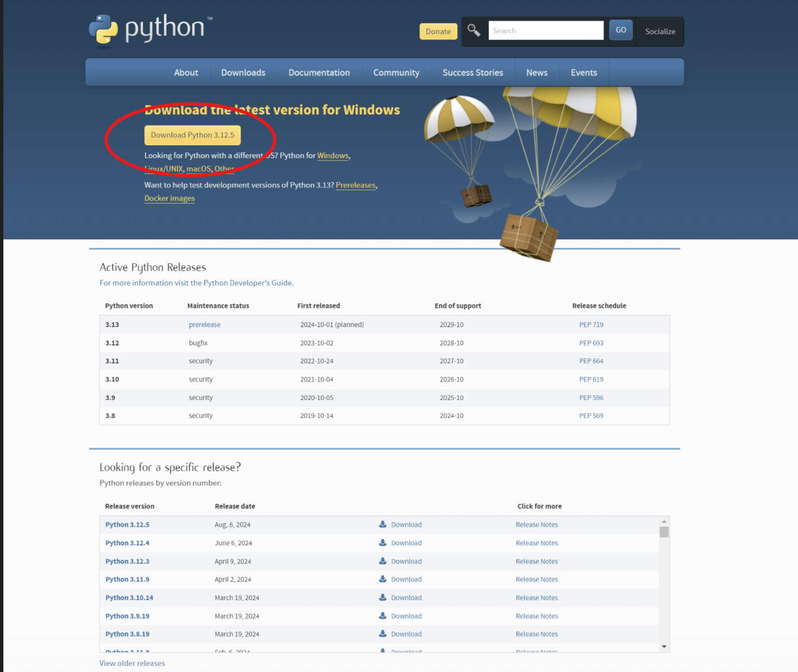Viewport: 798px width, 672px height.
Task: Open PEP 596 release schedule
Action: [x=591, y=398]
